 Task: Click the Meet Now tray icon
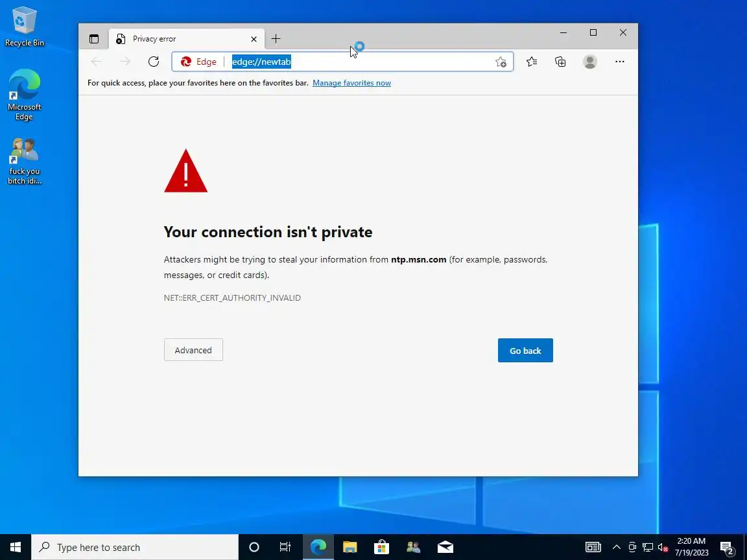(x=632, y=547)
